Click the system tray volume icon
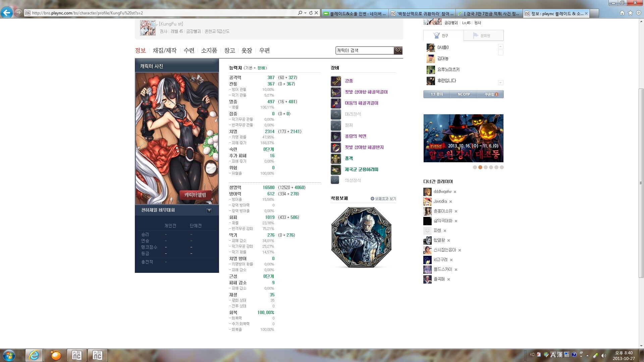 coord(603,356)
